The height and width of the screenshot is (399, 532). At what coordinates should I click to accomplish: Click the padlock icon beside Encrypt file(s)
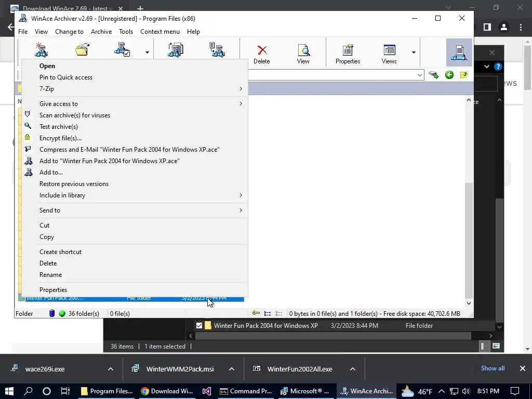(x=28, y=137)
